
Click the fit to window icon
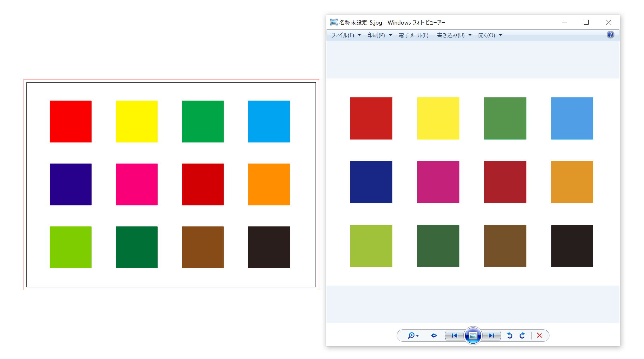434,335
